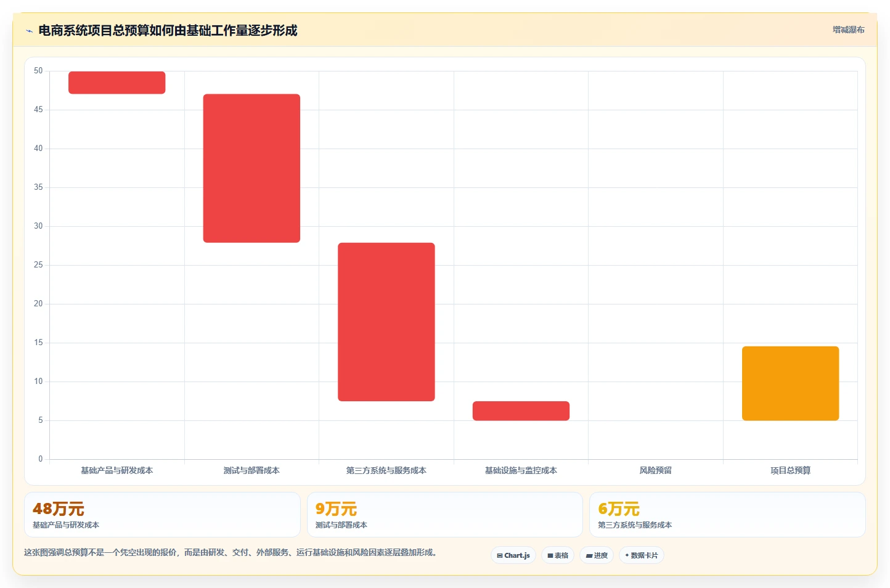The height and width of the screenshot is (588, 890).
Task: Click the x-axis label 测试与部署成本
Action: pos(251,470)
